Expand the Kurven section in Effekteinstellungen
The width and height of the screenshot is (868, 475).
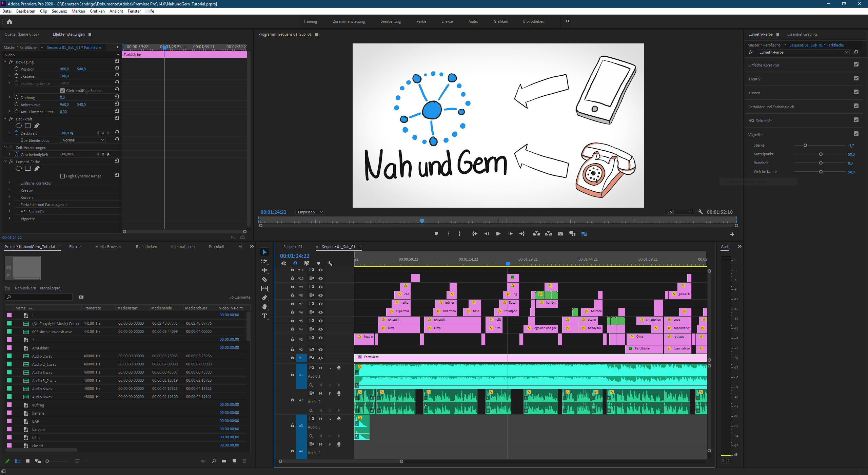click(9, 197)
